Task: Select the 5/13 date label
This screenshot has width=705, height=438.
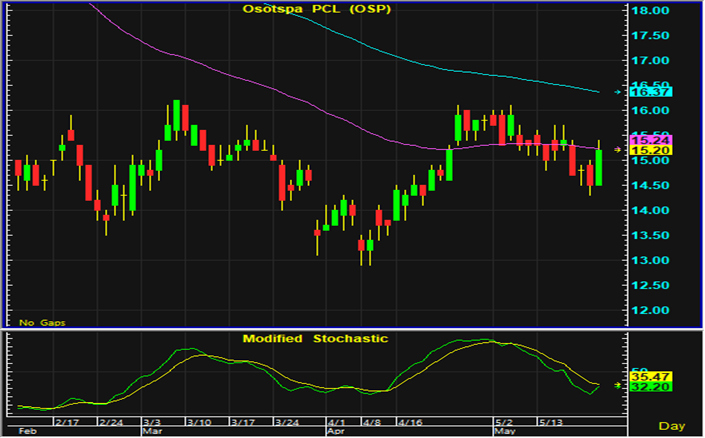Action: click(551, 422)
